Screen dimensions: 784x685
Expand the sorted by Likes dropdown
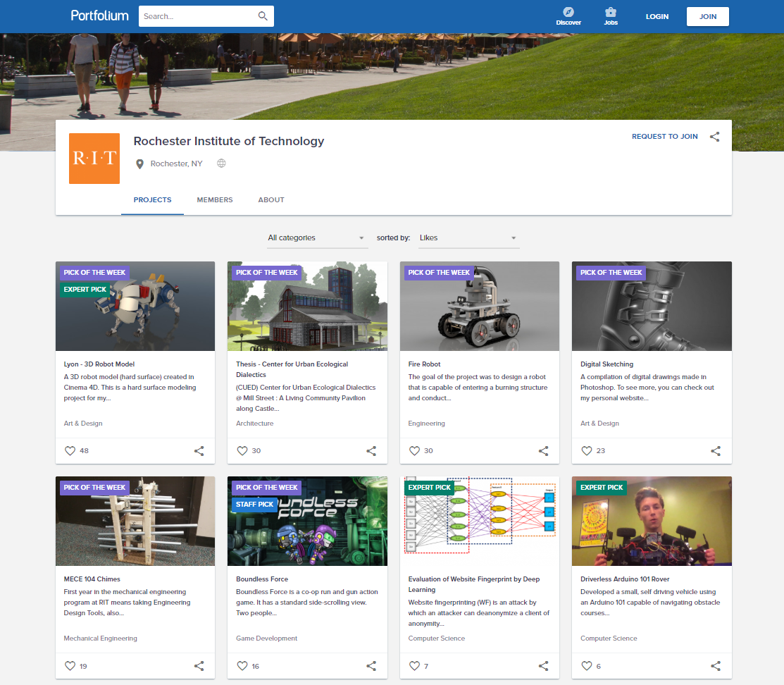point(468,238)
